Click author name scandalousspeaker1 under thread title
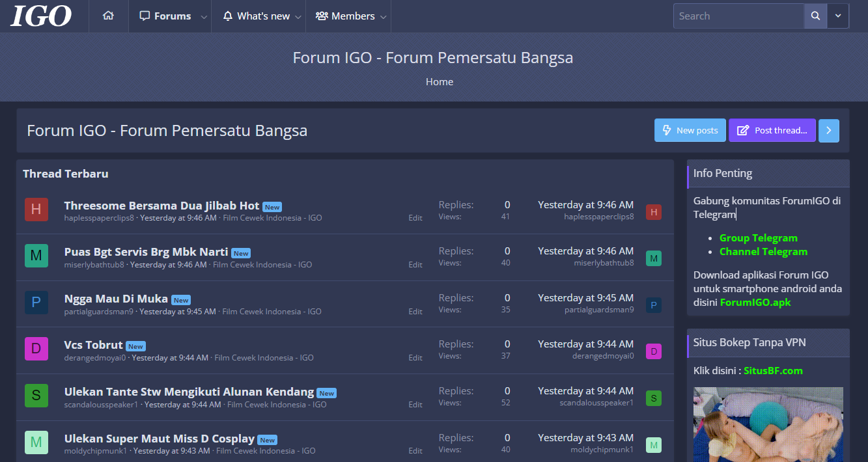Image resolution: width=868 pixels, height=462 pixels. coord(102,405)
